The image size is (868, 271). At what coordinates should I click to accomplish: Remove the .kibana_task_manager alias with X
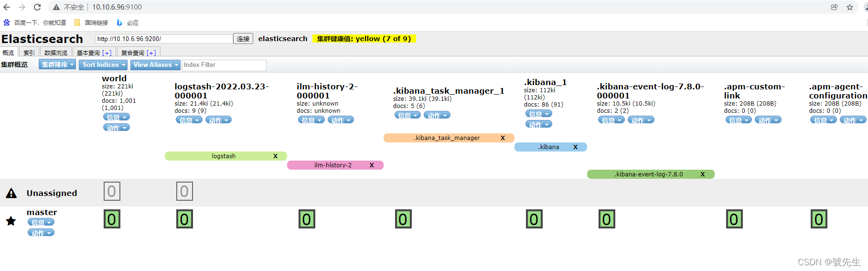(x=503, y=138)
